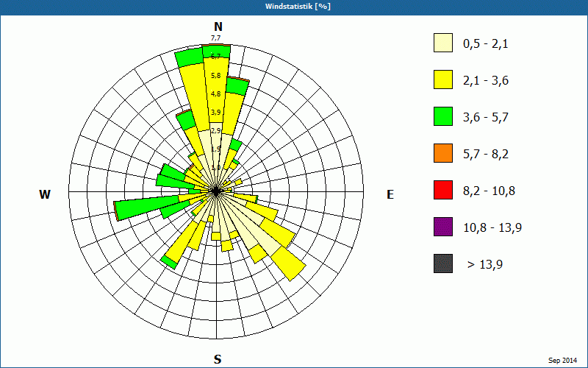The width and height of the screenshot is (588, 368).
Task: Click the 6,7 ring scale value
Action: click(x=215, y=57)
